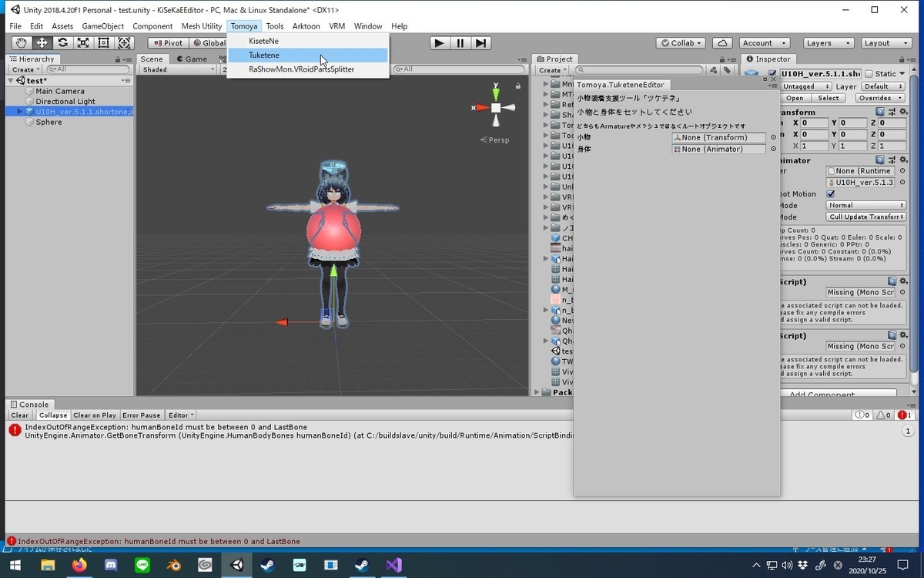Open Blender from the taskbar
Screen dimensions: 924x578
[x=174, y=565]
